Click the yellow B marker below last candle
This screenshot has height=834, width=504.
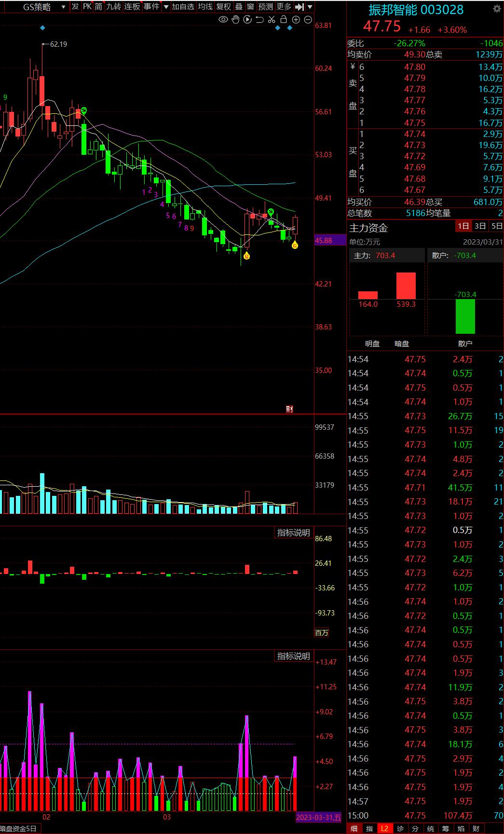pyautogui.click(x=295, y=245)
